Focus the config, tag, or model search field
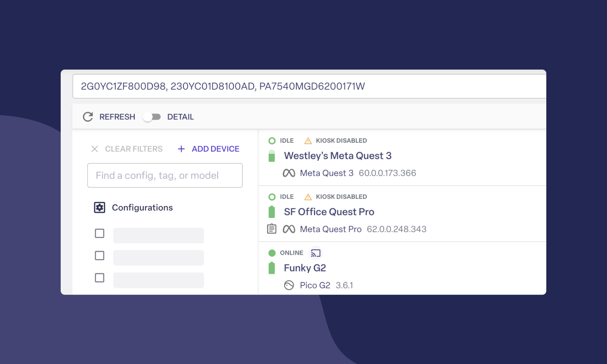This screenshot has width=607, height=364. click(x=165, y=176)
